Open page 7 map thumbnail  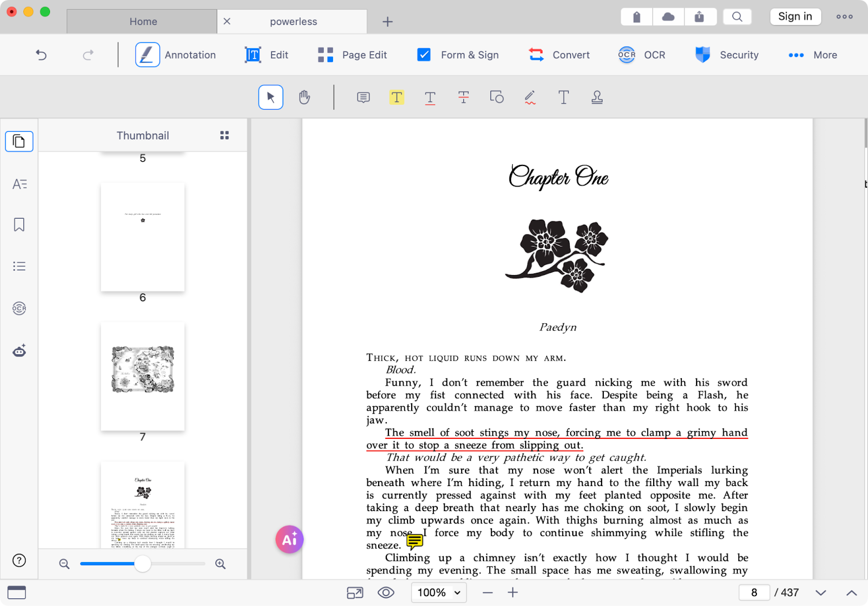(x=143, y=377)
